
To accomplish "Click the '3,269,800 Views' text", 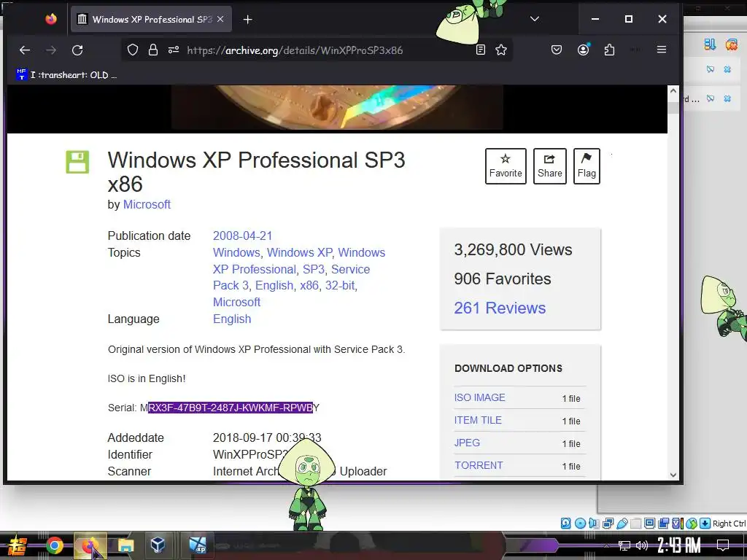I will [x=513, y=249].
